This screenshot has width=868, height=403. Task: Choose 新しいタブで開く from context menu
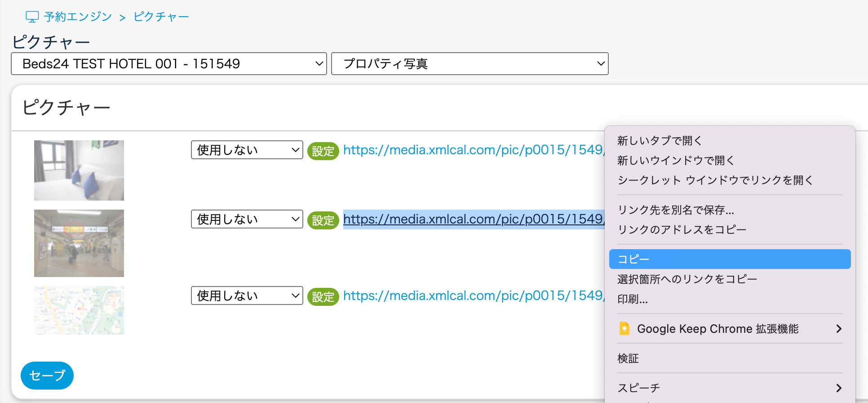point(659,141)
